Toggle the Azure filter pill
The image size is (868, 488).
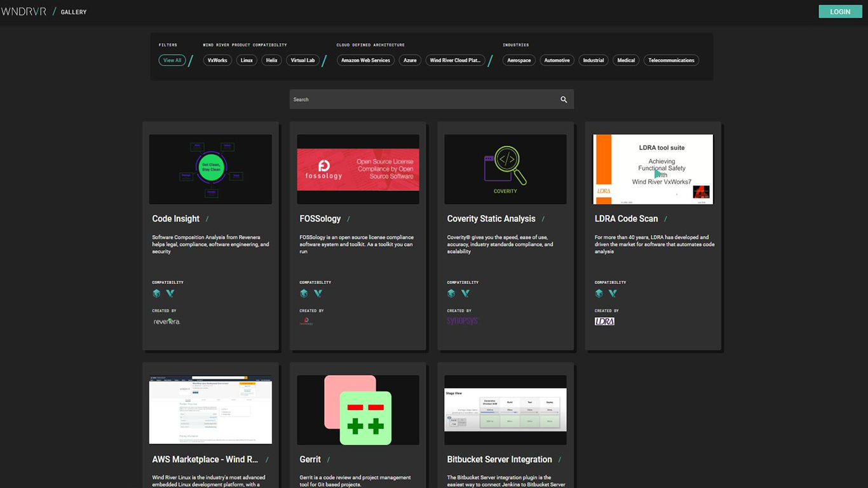click(410, 60)
